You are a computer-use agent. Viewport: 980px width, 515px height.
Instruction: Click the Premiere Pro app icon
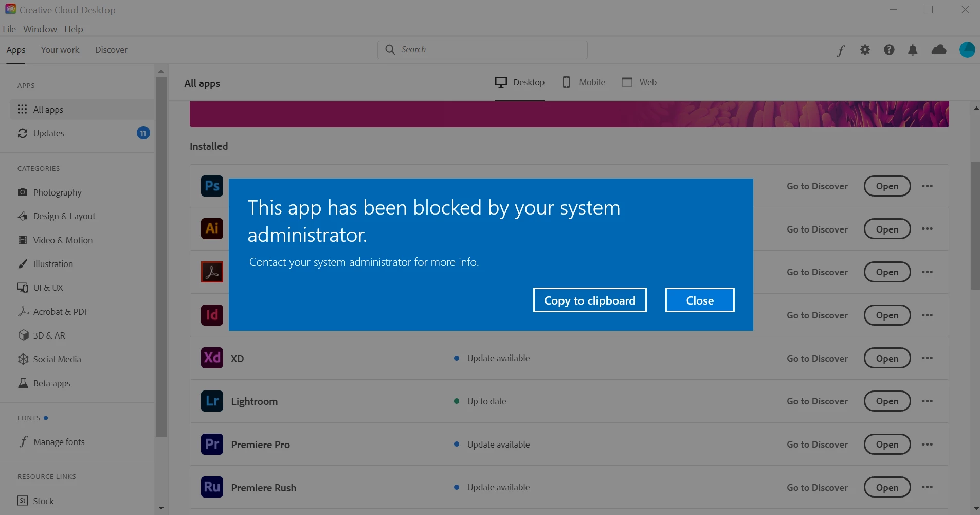click(212, 444)
